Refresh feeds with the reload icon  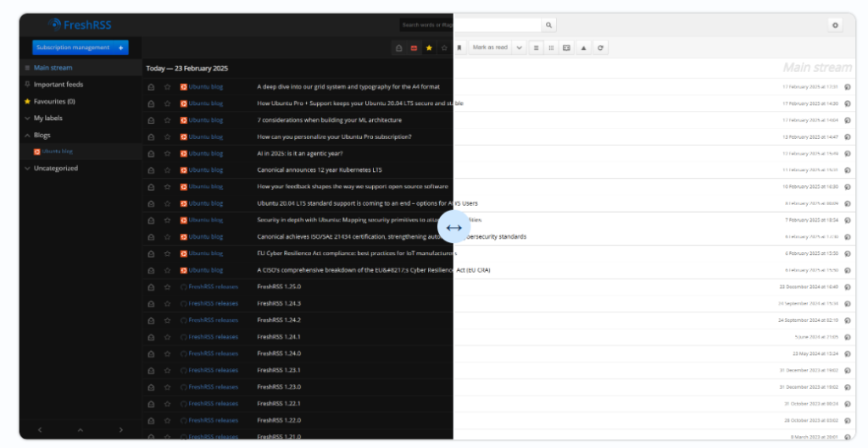[x=600, y=48]
